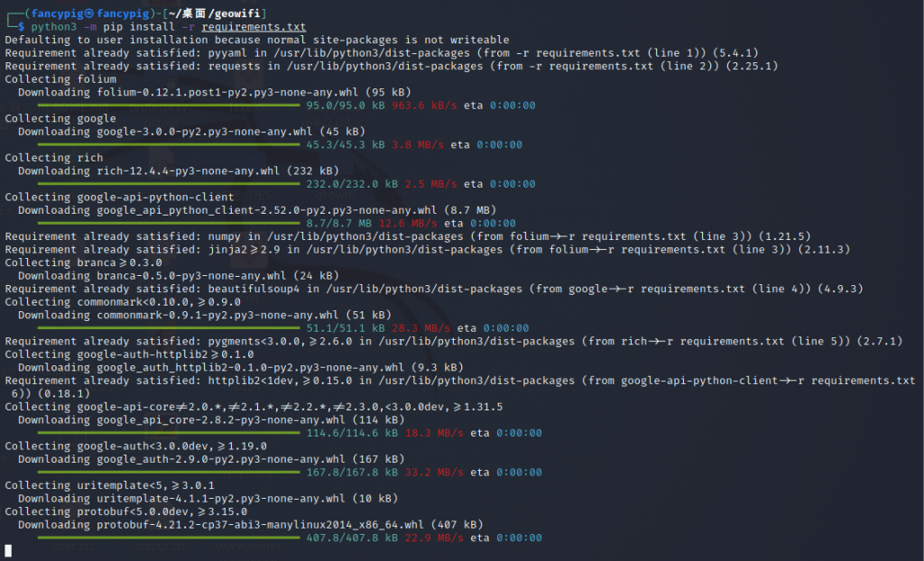Click the 'Collecting commonmark' line
Viewport: 924px width, 561px height.
[123, 302]
